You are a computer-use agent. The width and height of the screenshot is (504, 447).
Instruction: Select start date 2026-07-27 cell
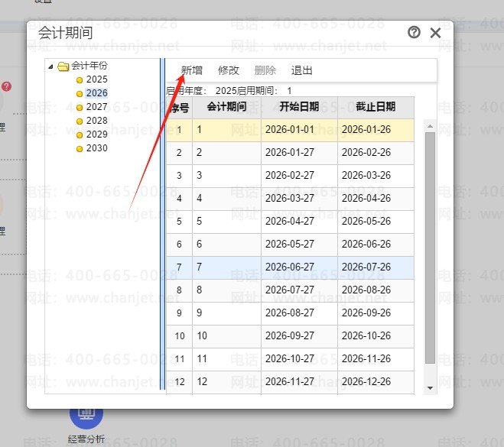tap(299, 290)
